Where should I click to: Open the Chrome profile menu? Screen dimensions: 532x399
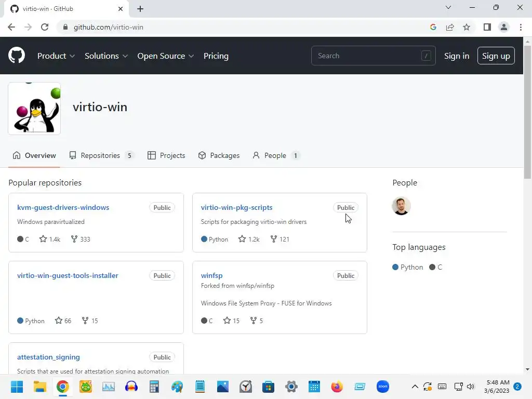[504, 27]
